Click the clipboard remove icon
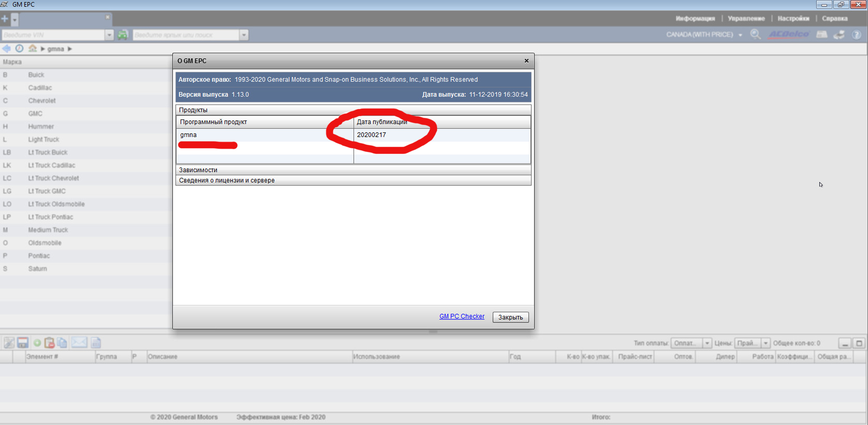 click(x=49, y=343)
